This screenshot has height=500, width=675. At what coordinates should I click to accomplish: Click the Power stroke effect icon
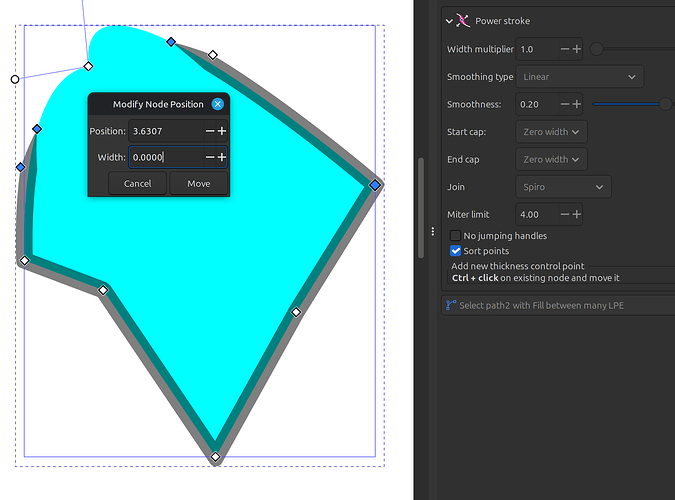[x=463, y=21]
